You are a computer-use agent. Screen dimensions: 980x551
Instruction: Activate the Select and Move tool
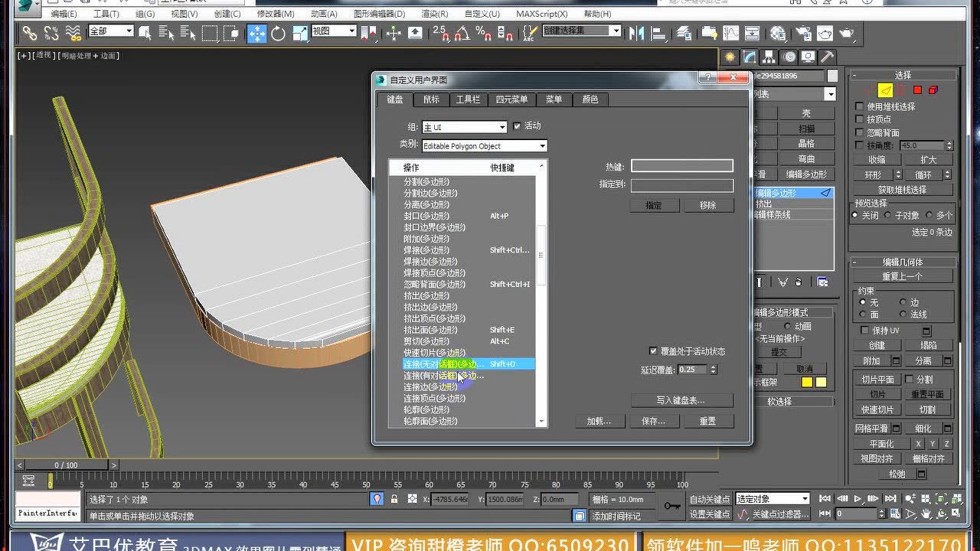256,33
